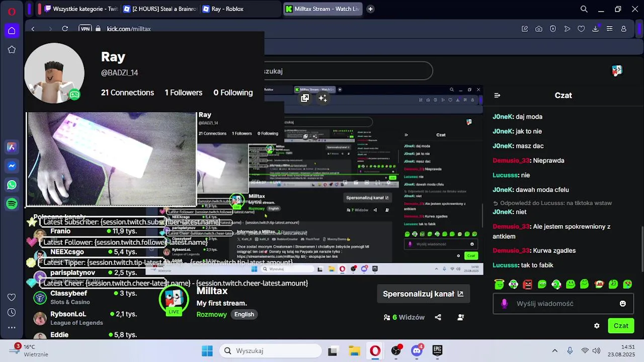Viewport: 644px width, 362px height.
Task: Select the Milltax Stream tab
Action: point(323,9)
